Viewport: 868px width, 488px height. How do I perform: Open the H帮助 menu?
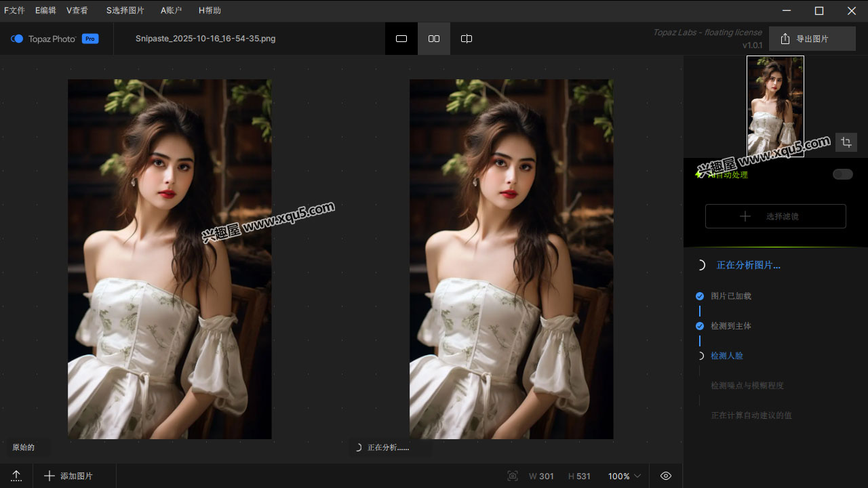pos(210,10)
